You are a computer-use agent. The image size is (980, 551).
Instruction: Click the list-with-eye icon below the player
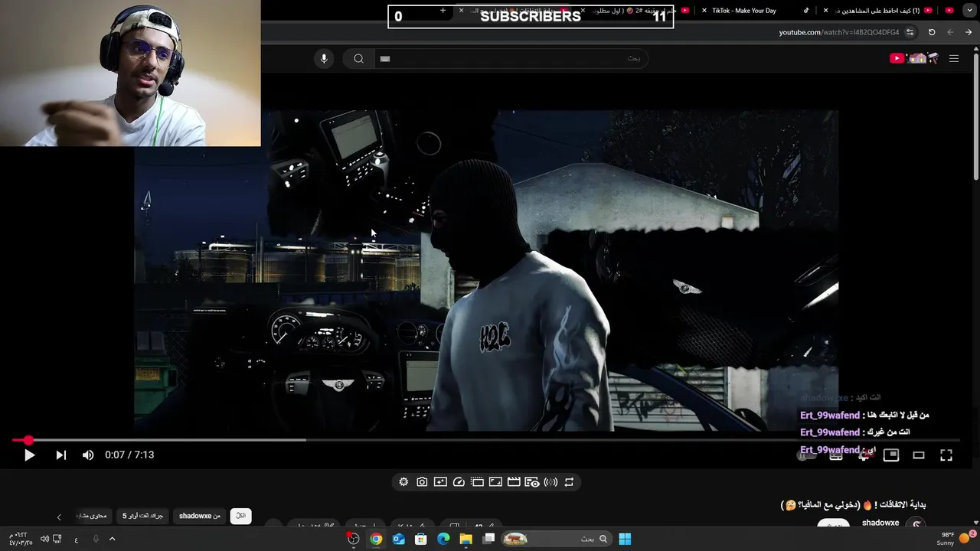(532, 482)
